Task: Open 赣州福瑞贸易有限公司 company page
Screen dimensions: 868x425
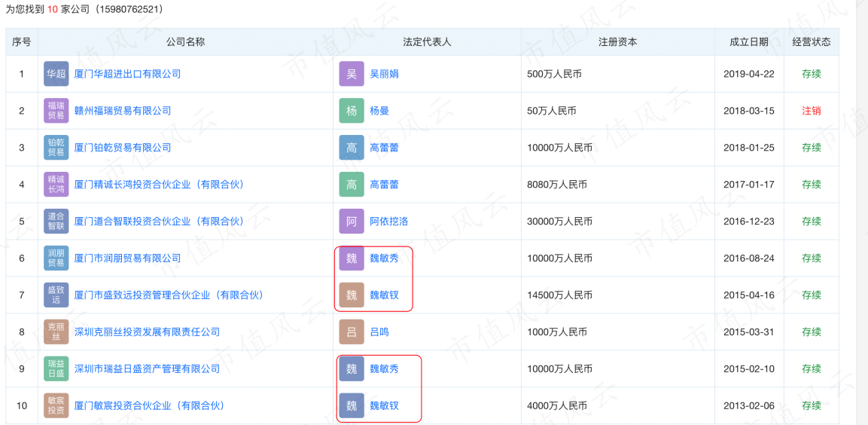Action: [x=123, y=110]
